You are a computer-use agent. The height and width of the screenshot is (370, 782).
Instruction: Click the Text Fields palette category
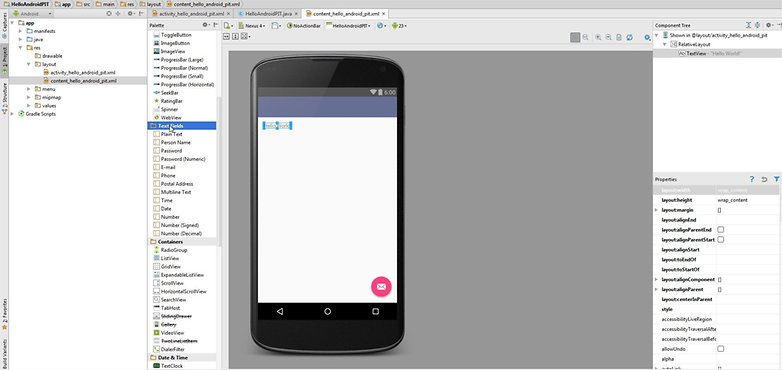click(182, 126)
